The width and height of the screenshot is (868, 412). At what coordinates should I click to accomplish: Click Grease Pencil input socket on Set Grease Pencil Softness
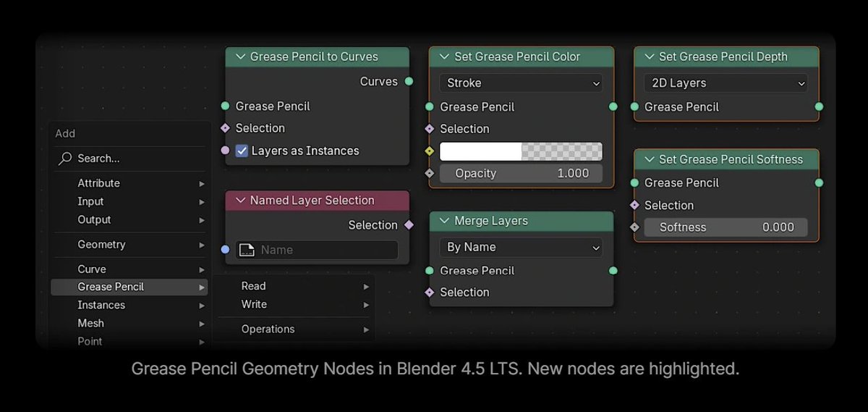pyautogui.click(x=634, y=182)
